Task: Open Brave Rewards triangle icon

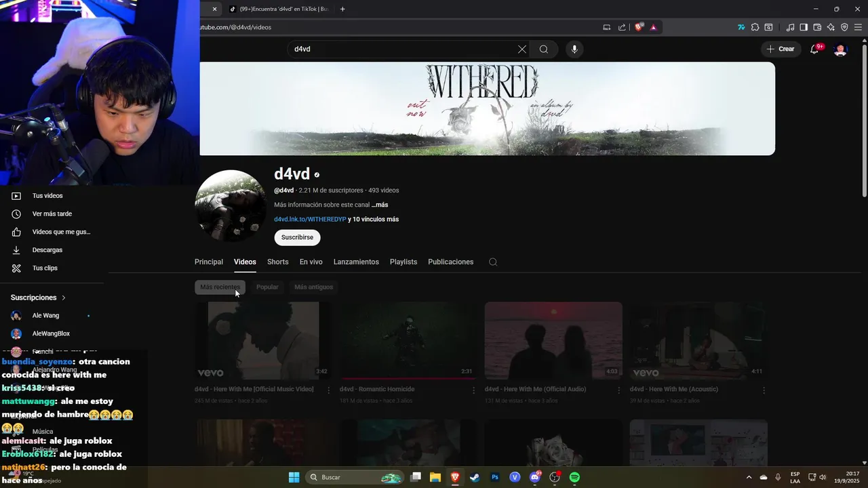Action: point(653,27)
